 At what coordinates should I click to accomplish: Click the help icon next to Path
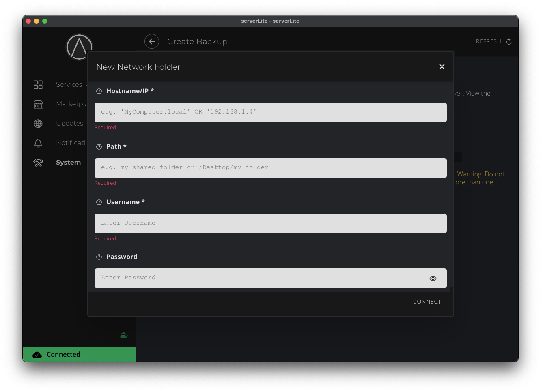[99, 147]
